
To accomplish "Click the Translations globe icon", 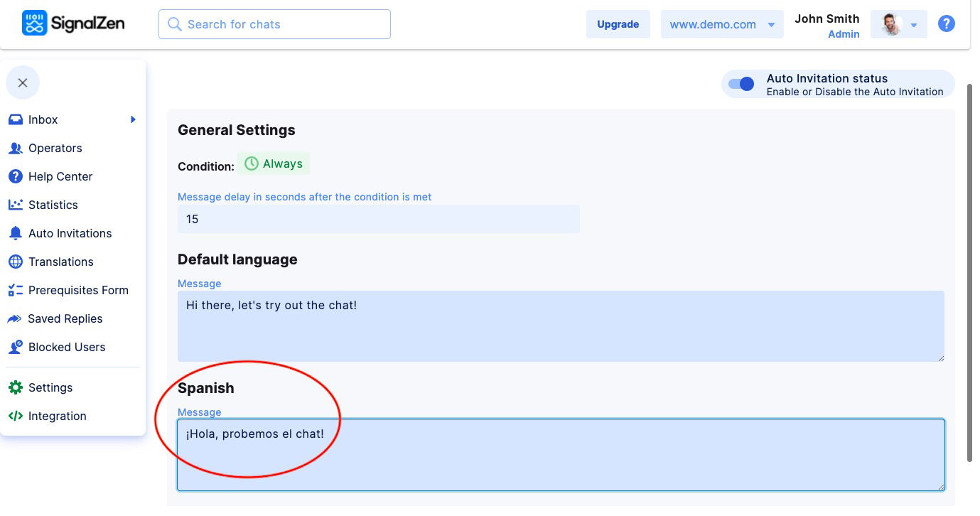I will tap(16, 262).
